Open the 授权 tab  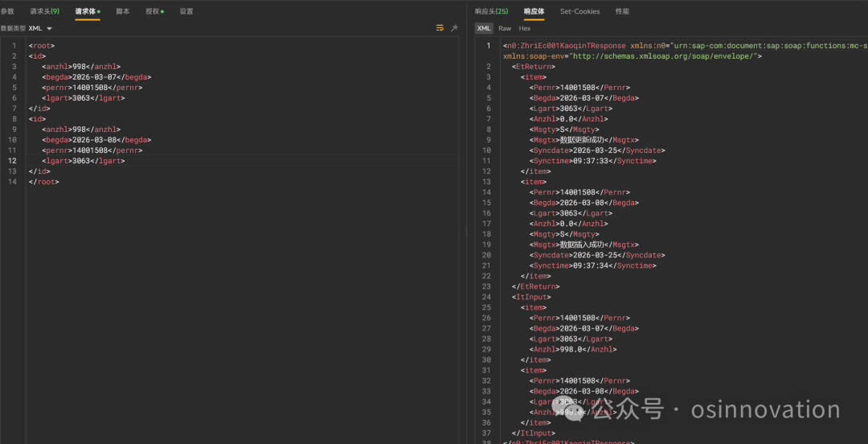[x=154, y=11]
